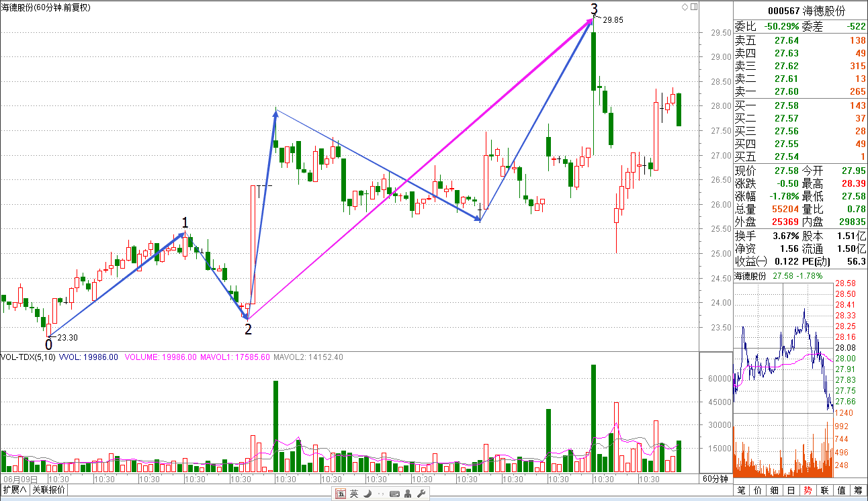Switch to the '值' tab
Viewport: 868px width, 501px height.
point(842,491)
